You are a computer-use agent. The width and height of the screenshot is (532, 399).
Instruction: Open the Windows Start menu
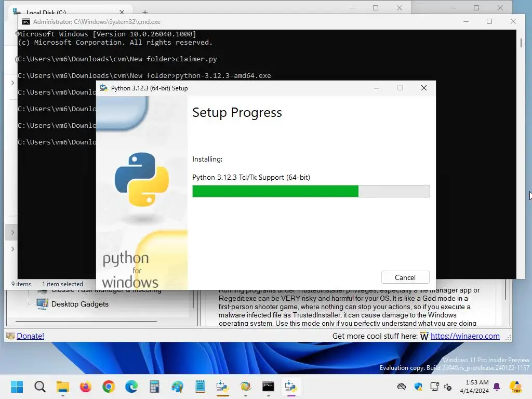tap(17, 387)
